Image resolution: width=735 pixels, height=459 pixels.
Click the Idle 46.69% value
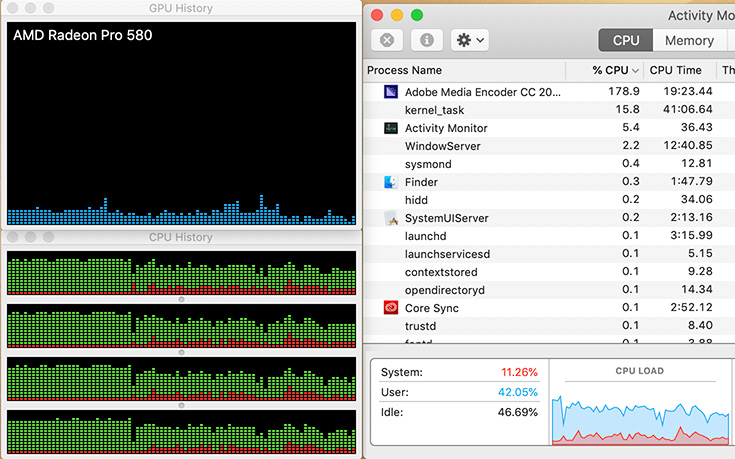pyautogui.click(x=518, y=412)
